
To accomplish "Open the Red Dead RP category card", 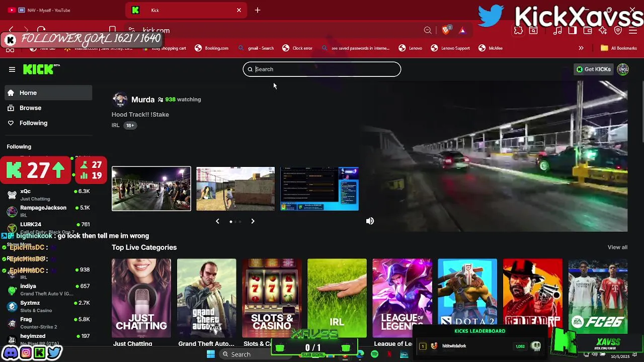I will coord(533,298).
